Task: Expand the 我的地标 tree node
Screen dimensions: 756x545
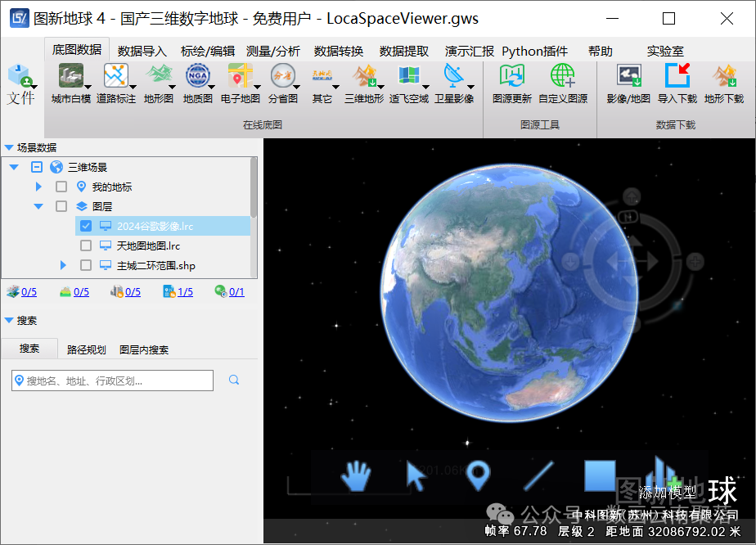Action: (38, 187)
